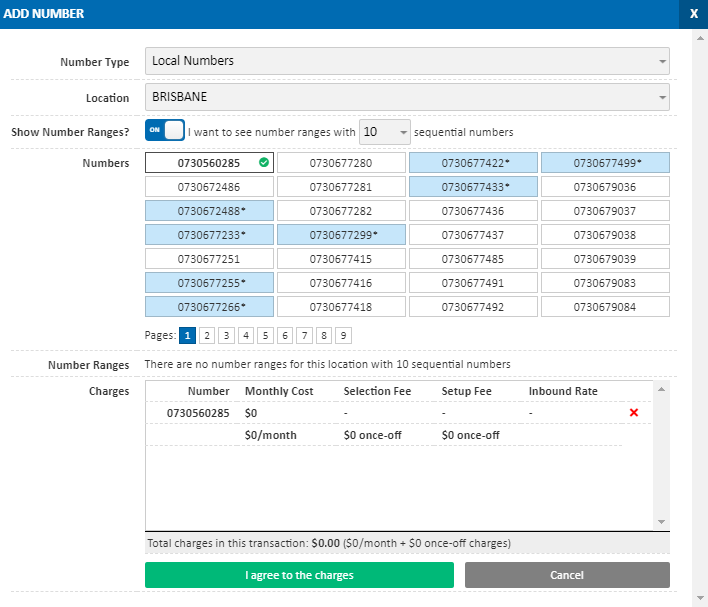This screenshot has height=607, width=708.
Task: Click dialog scrollbar down arrow
Action: point(700,599)
